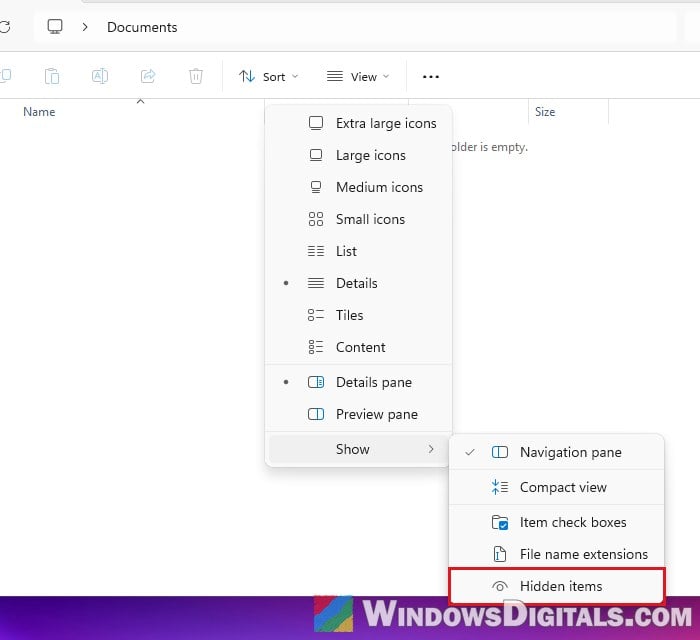The image size is (700, 640).
Task: Toggle the Preview pane option
Action: pos(358,414)
